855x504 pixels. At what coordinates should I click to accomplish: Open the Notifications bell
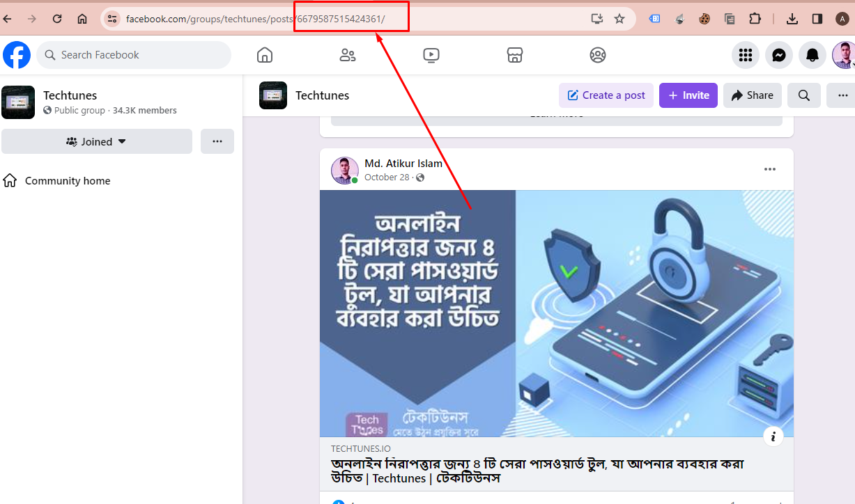[x=812, y=55]
